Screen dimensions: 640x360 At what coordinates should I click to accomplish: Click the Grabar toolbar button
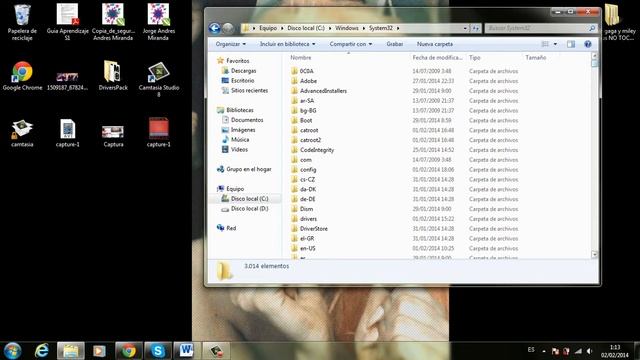[395, 44]
